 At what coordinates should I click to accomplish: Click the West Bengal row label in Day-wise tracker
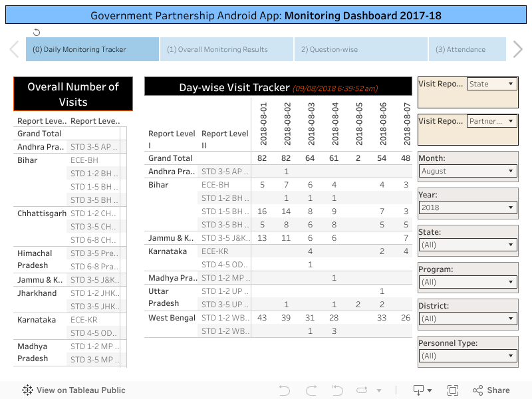pyautogui.click(x=172, y=318)
